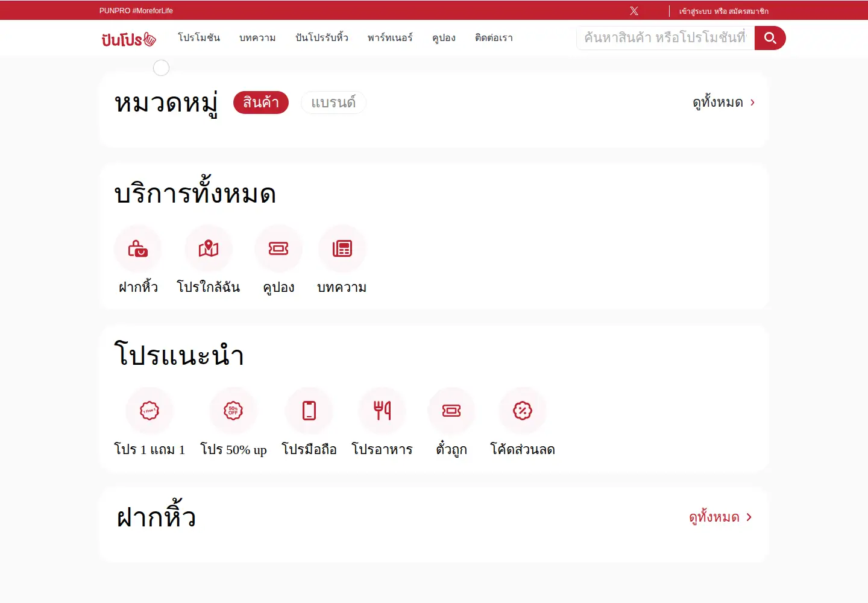Focus the ค้นหาสินค้า หรือโปรโมชัน search field

pyautogui.click(x=665, y=38)
